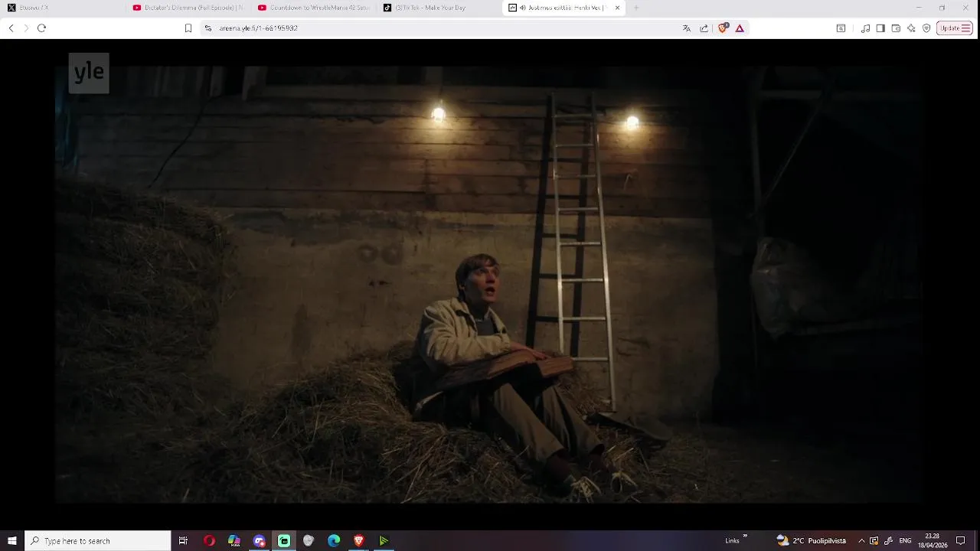
Task: Show hidden system tray icons
Action: click(861, 540)
